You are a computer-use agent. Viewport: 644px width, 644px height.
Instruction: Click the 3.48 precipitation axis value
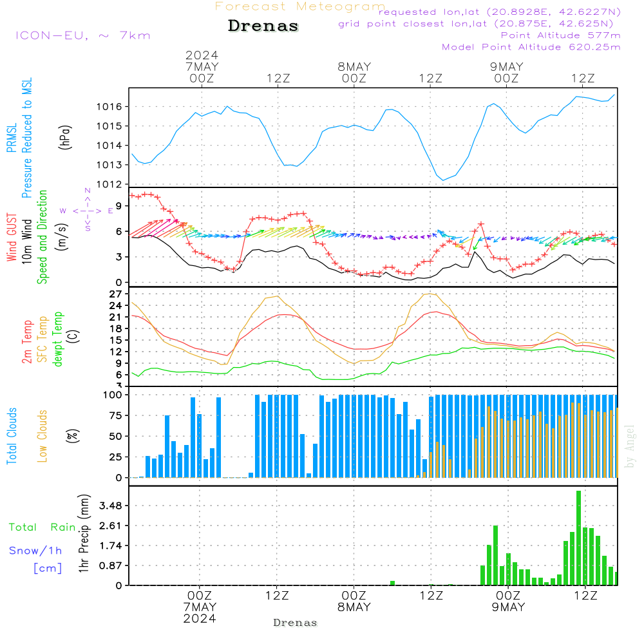111,506
